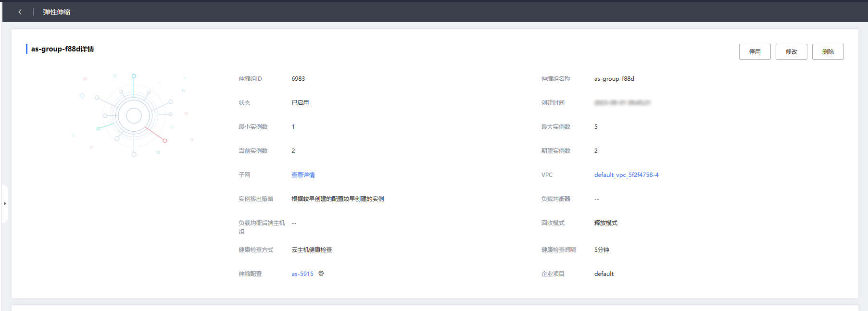Click the 修改 button
The width and height of the screenshot is (868, 311).
pos(791,52)
